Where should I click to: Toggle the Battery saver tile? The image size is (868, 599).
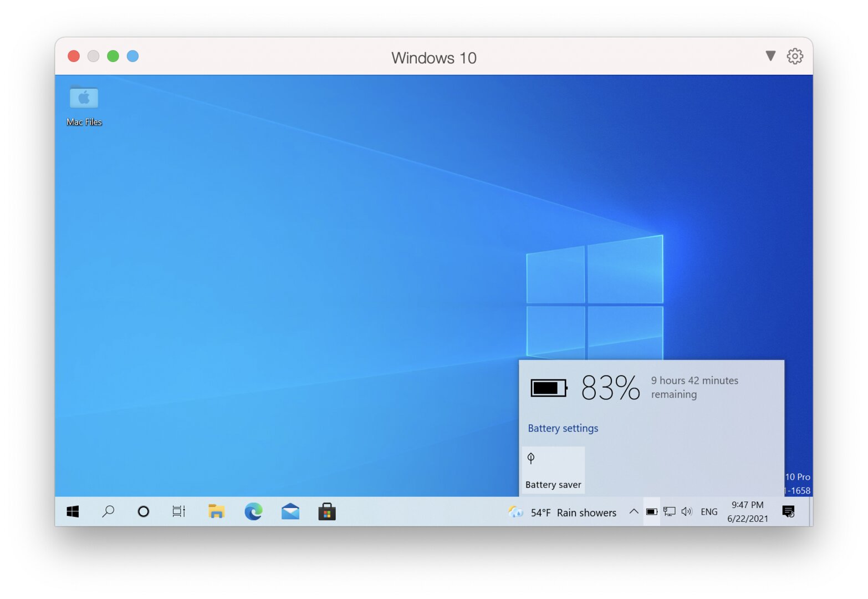pyautogui.click(x=553, y=470)
